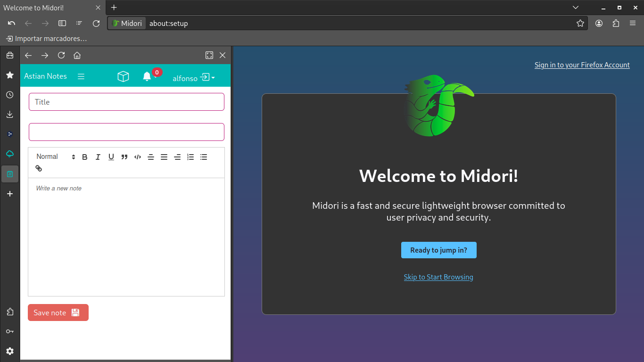Click the Astian Notes brand title
Viewport: 644px width, 362px height.
click(x=45, y=76)
